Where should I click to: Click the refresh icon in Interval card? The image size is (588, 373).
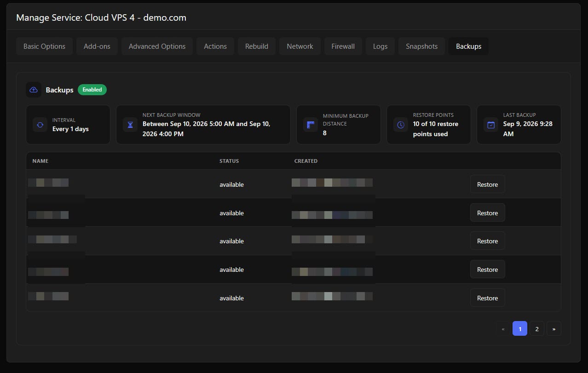(40, 125)
